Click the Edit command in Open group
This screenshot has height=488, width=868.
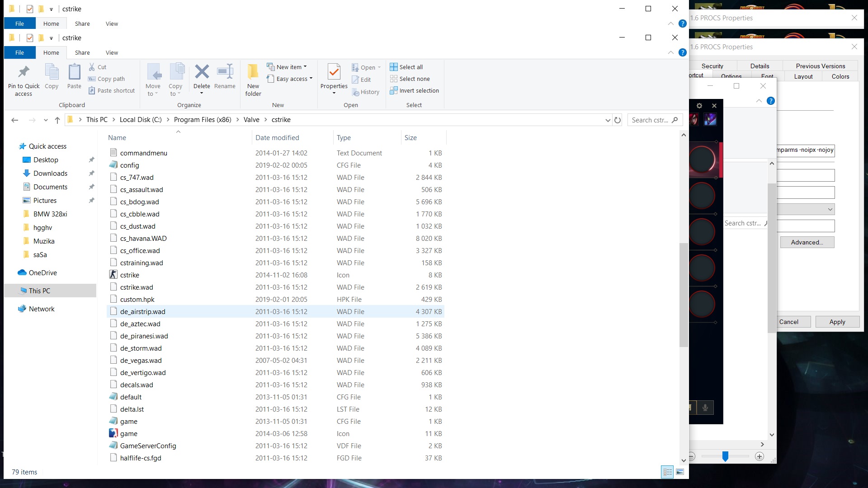pos(362,80)
